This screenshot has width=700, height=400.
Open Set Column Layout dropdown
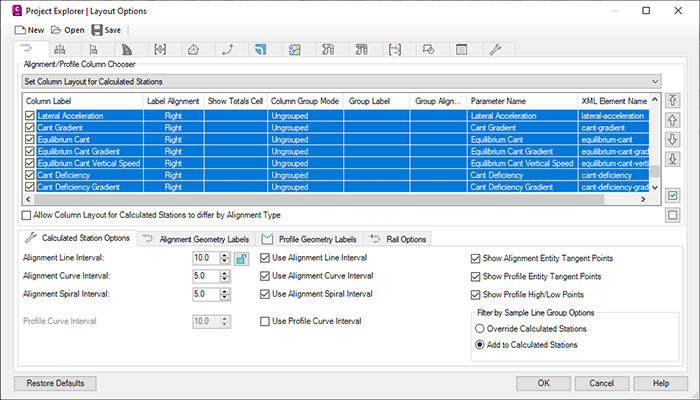[654, 80]
